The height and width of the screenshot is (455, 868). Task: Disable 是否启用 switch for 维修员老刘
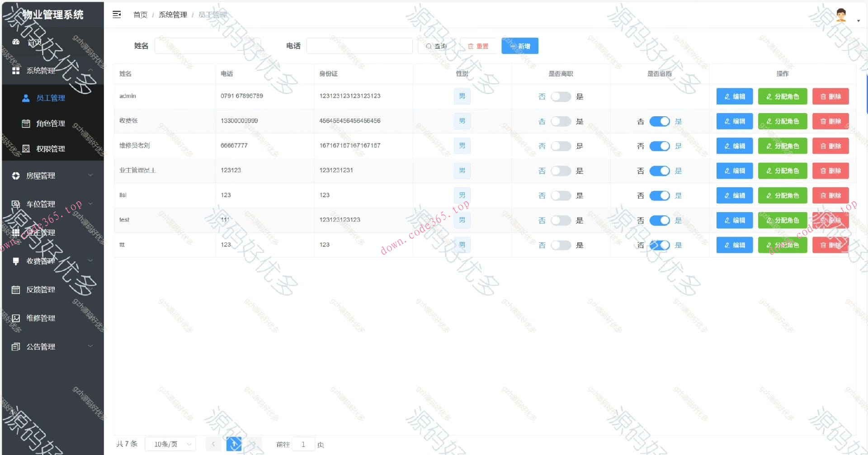point(660,146)
